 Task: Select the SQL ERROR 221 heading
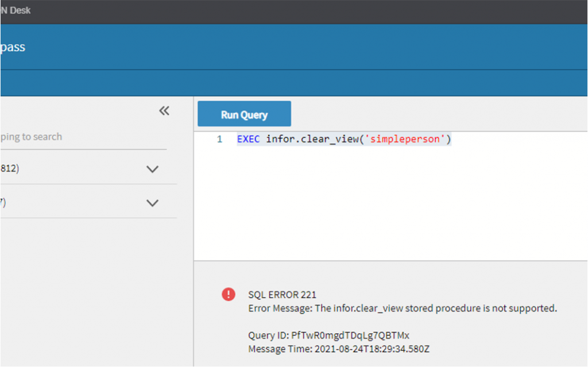point(282,295)
